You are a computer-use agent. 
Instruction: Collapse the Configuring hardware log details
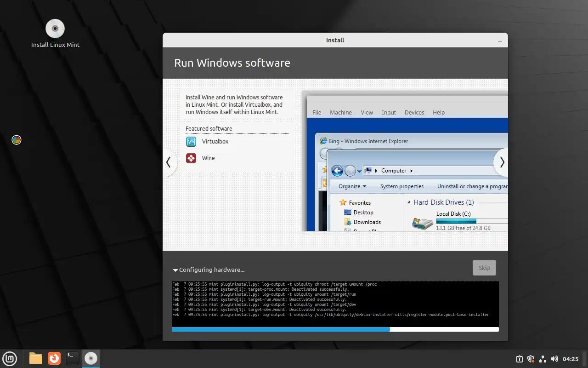pyautogui.click(x=175, y=270)
